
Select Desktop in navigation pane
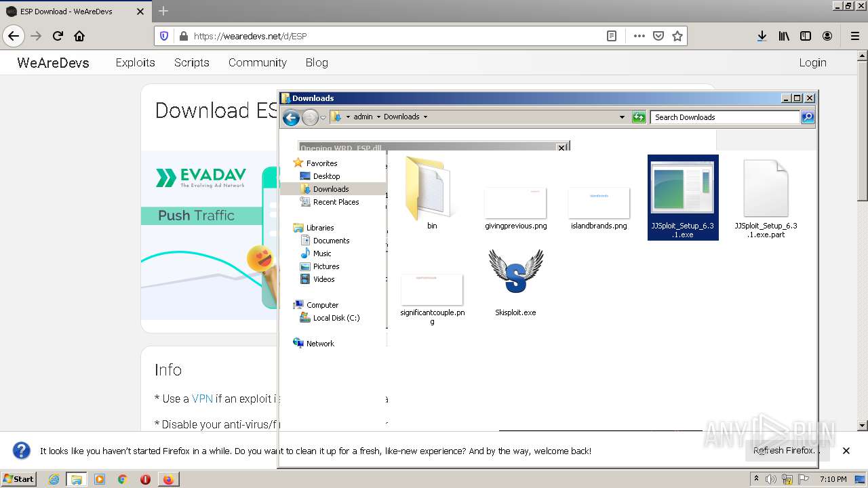tap(326, 176)
